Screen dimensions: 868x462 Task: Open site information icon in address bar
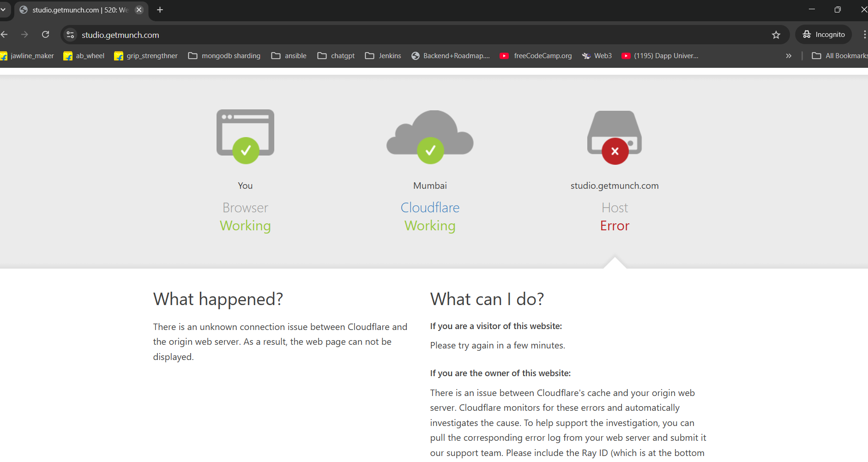click(x=70, y=35)
